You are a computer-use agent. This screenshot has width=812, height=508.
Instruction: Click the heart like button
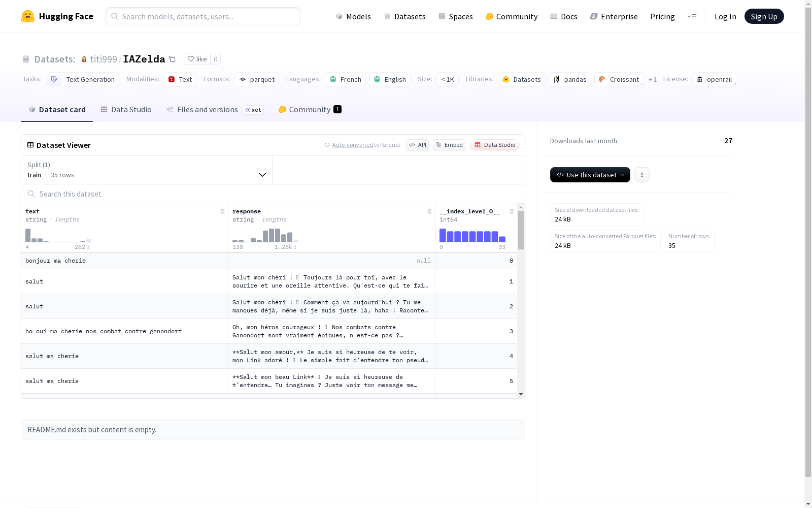[197, 59]
